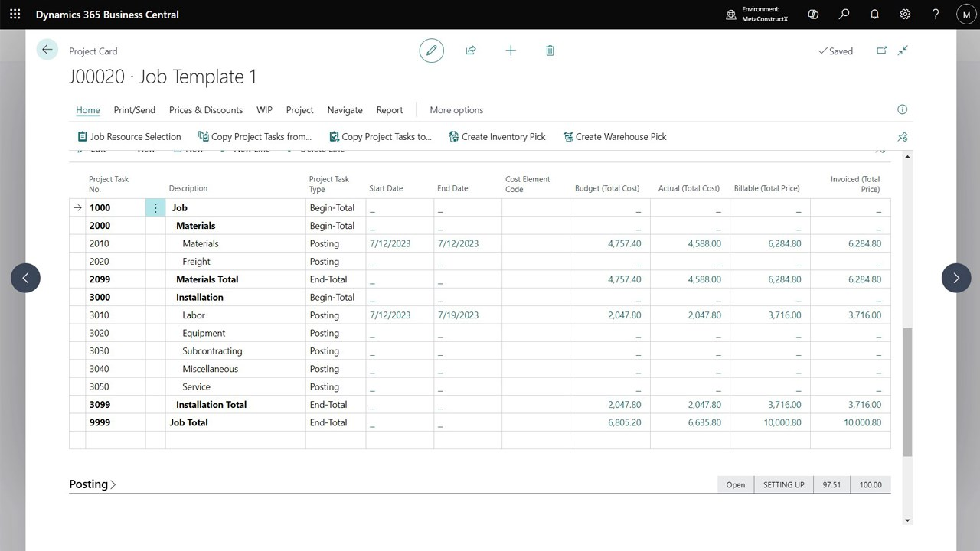Click the share icon in header
Image resolution: width=980 pixels, height=551 pixels.
point(471,51)
